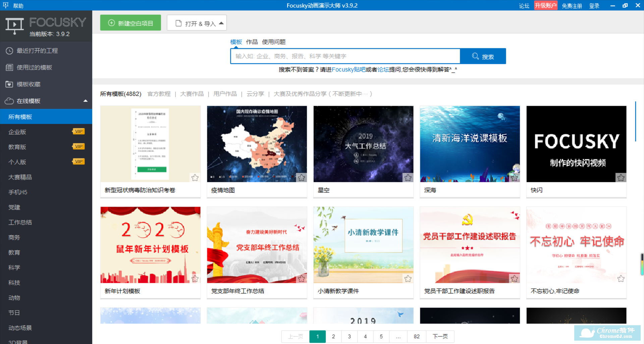
Task: Open the 鼠年新年计划模板 thumbnail
Action: click(150, 245)
